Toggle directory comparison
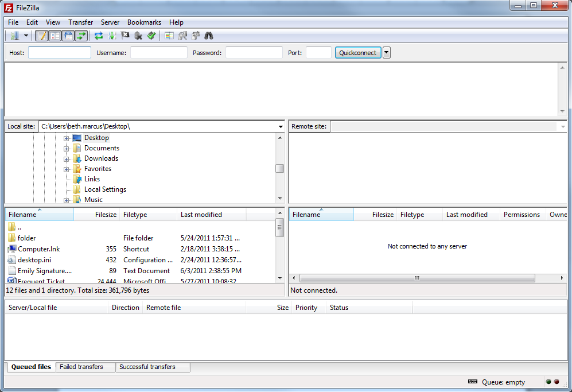The image size is (572, 392). point(182,36)
